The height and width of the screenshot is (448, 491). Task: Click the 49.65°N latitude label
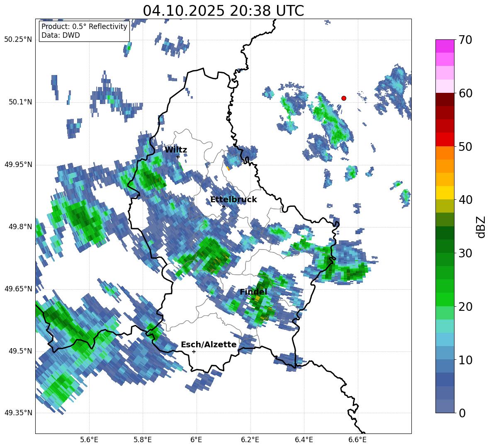tap(18, 288)
